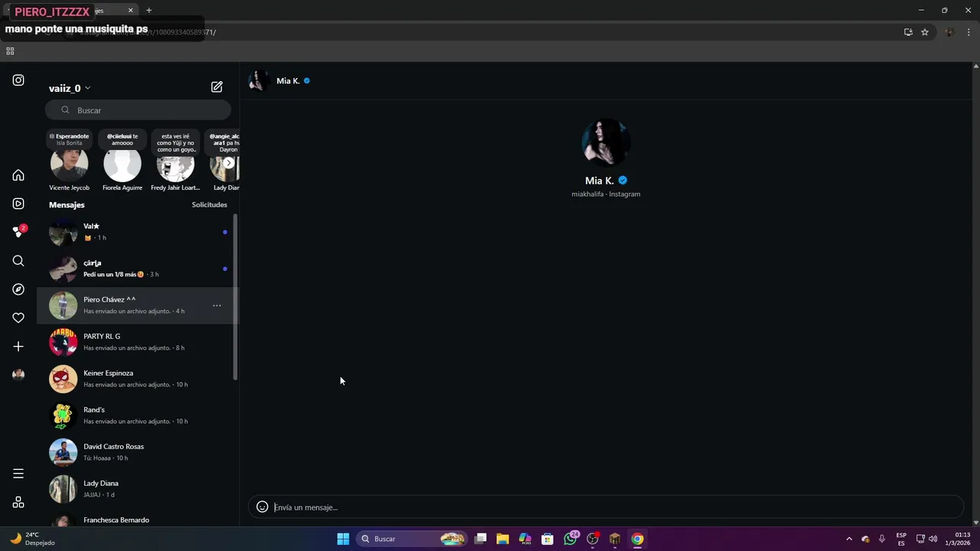Open Reels icon in left sidebar
This screenshot has height=551, width=980.
point(18,204)
